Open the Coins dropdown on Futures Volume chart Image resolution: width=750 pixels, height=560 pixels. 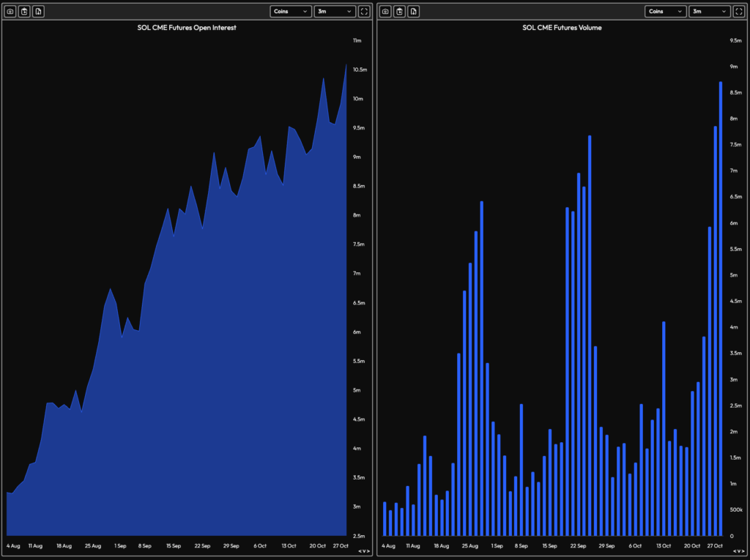[x=665, y=11]
